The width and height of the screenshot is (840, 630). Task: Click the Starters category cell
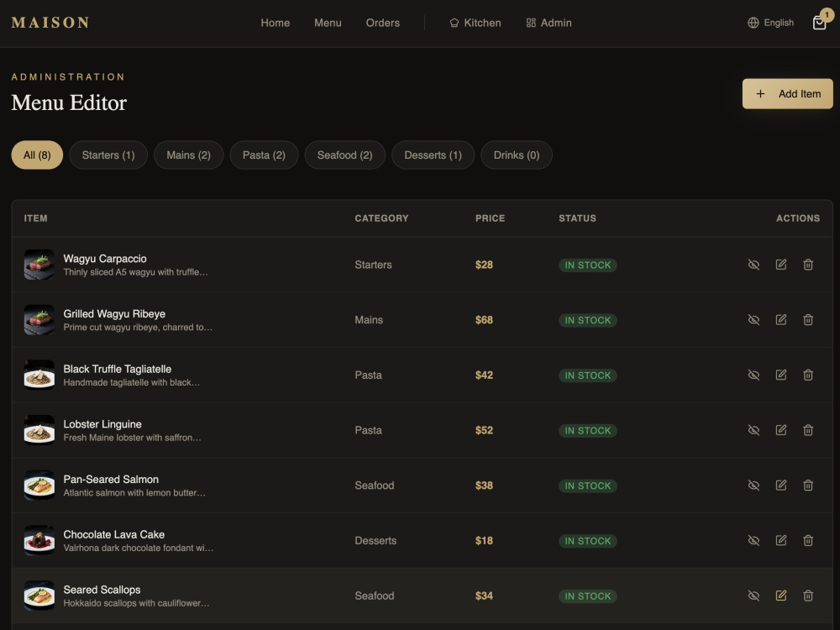point(373,265)
